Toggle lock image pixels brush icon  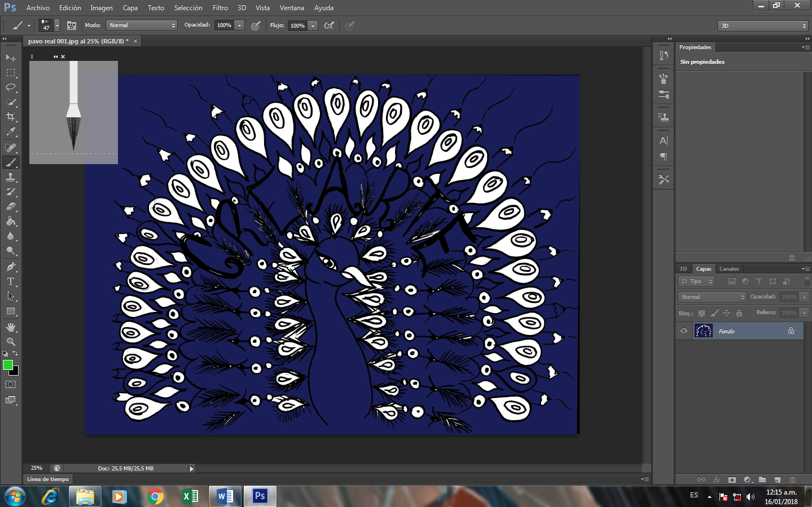[x=714, y=313]
